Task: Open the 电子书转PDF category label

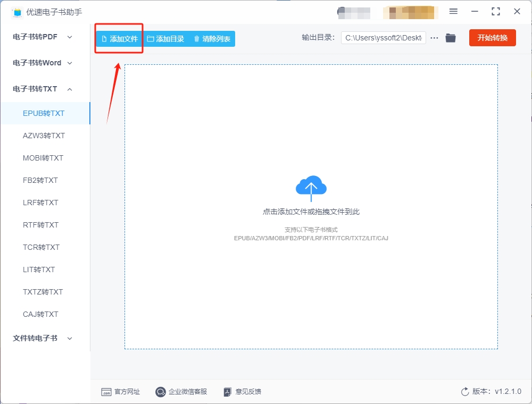Action: (x=35, y=37)
